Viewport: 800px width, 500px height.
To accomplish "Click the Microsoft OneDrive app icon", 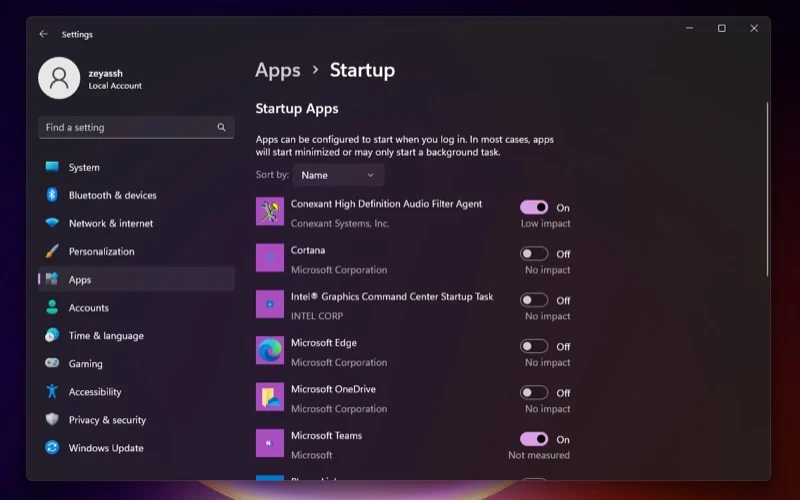I will click(x=270, y=397).
